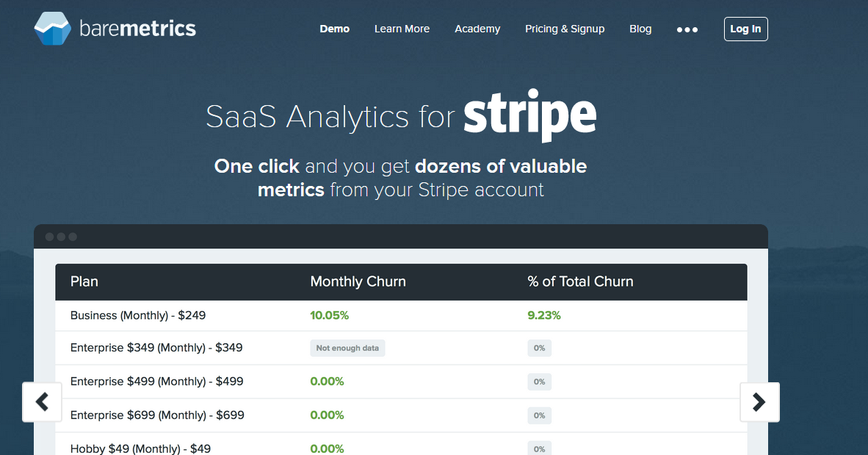Switch to the Academy section
The height and width of the screenshot is (455, 868).
point(477,29)
